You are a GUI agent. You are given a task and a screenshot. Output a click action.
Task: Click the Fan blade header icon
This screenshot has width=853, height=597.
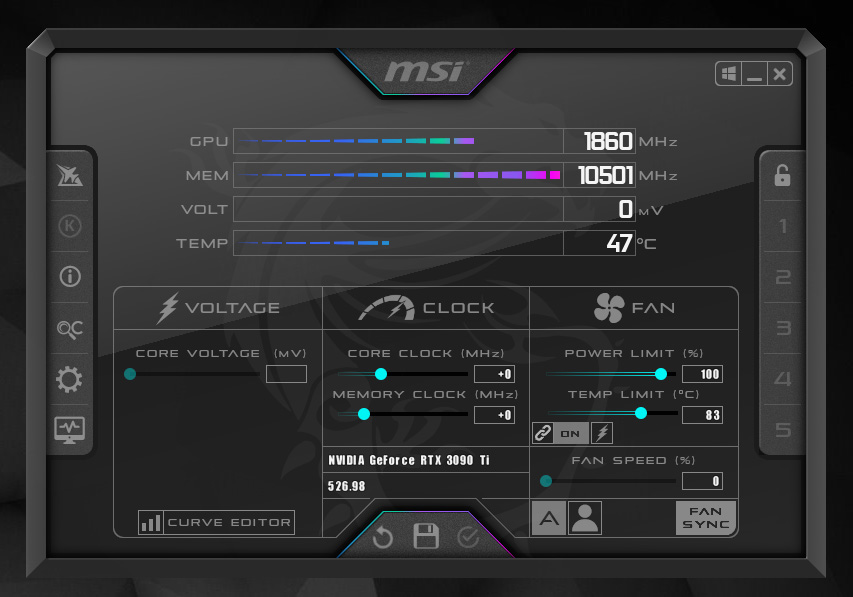click(x=609, y=307)
